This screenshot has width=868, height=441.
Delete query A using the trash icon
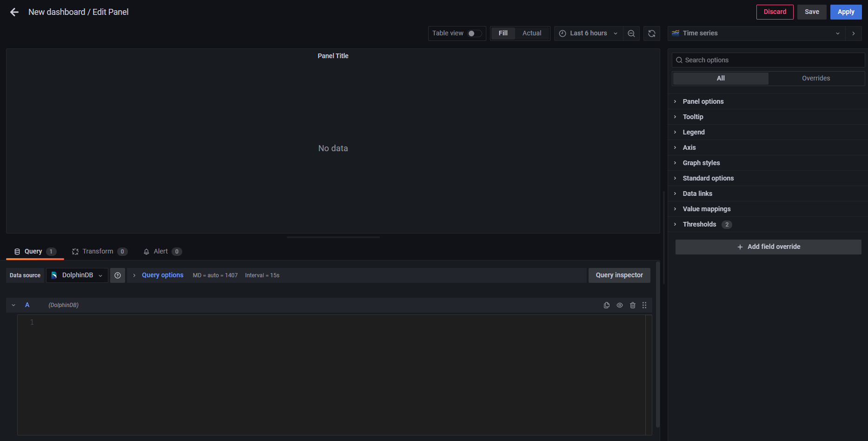pyautogui.click(x=632, y=305)
